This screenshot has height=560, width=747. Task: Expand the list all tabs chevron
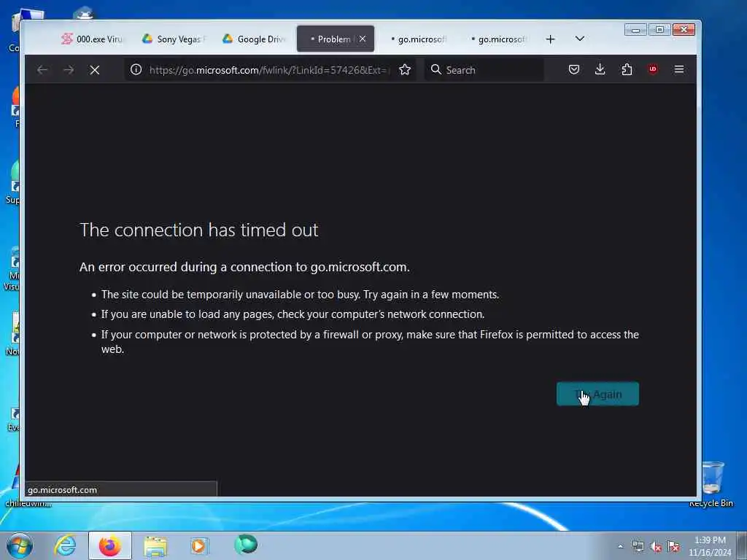coord(580,39)
